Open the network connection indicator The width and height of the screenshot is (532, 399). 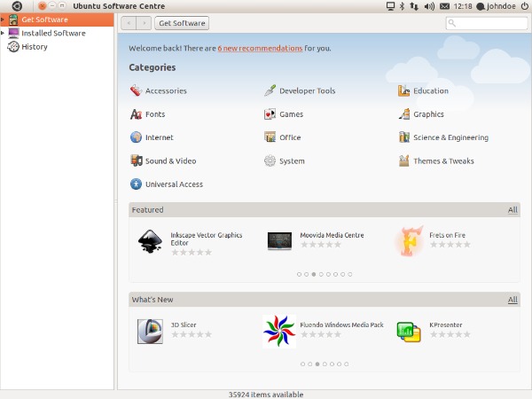click(x=414, y=6)
